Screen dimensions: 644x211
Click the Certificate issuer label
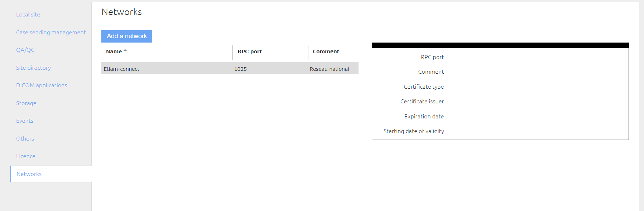[422, 102]
